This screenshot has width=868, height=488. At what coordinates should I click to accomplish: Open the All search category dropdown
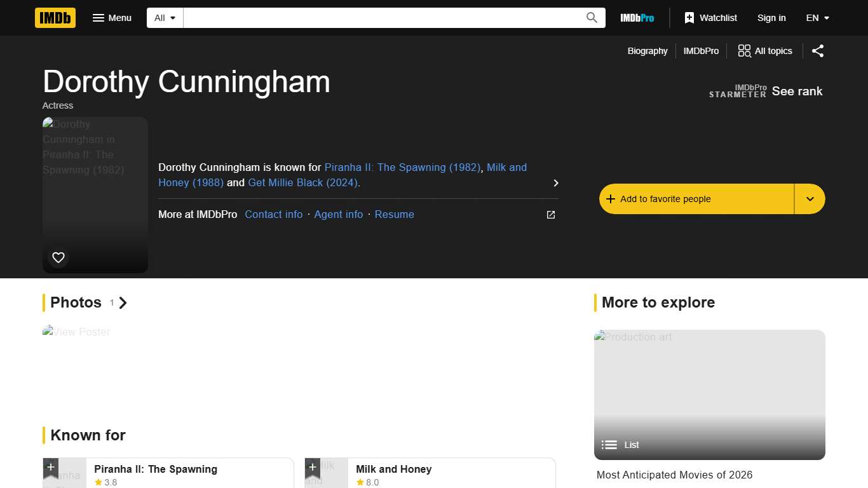pyautogui.click(x=164, y=18)
